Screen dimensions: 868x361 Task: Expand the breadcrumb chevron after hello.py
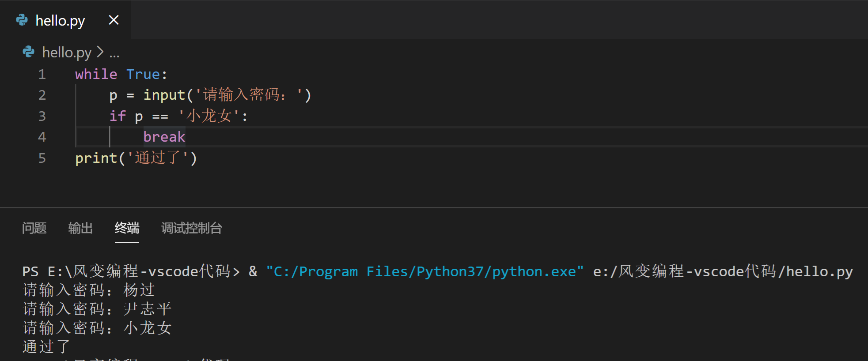coord(100,52)
